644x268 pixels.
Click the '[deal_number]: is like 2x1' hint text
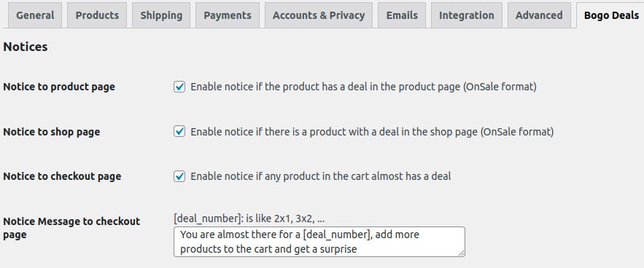(249, 218)
